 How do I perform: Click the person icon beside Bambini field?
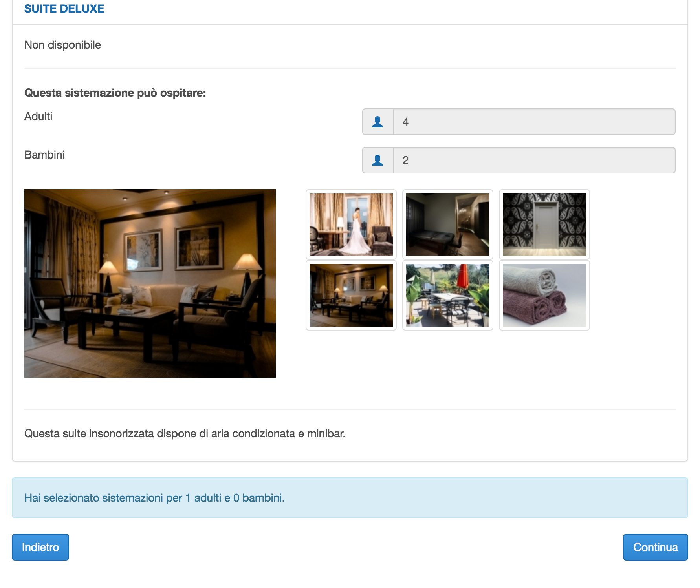pos(377,160)
